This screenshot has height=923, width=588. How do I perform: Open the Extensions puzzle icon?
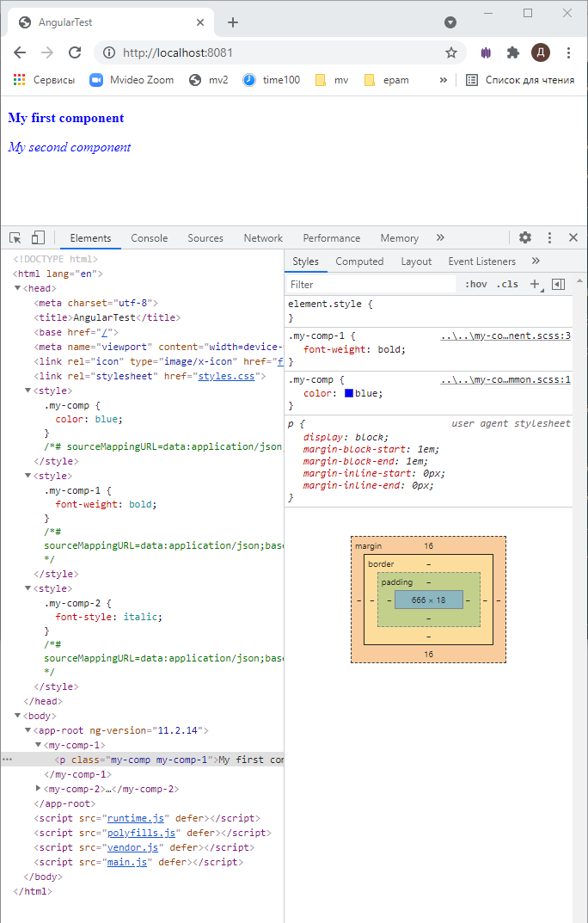pos(512,53)
